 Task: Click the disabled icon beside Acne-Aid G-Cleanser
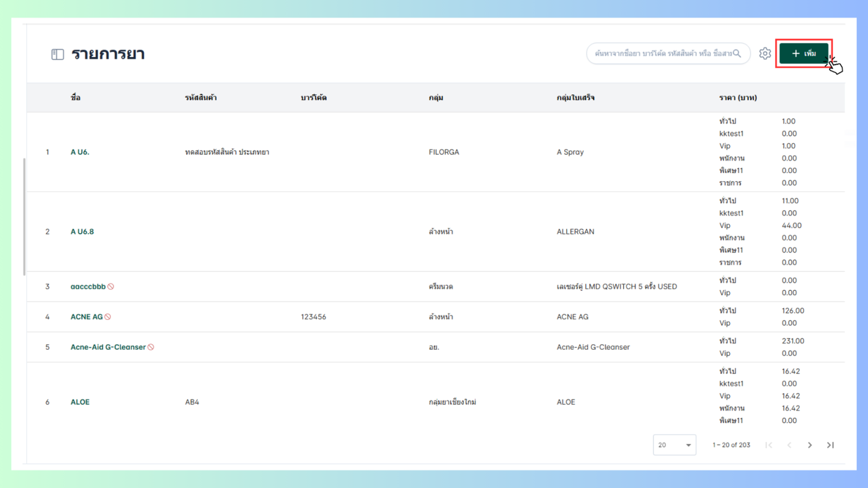point(151,347)
